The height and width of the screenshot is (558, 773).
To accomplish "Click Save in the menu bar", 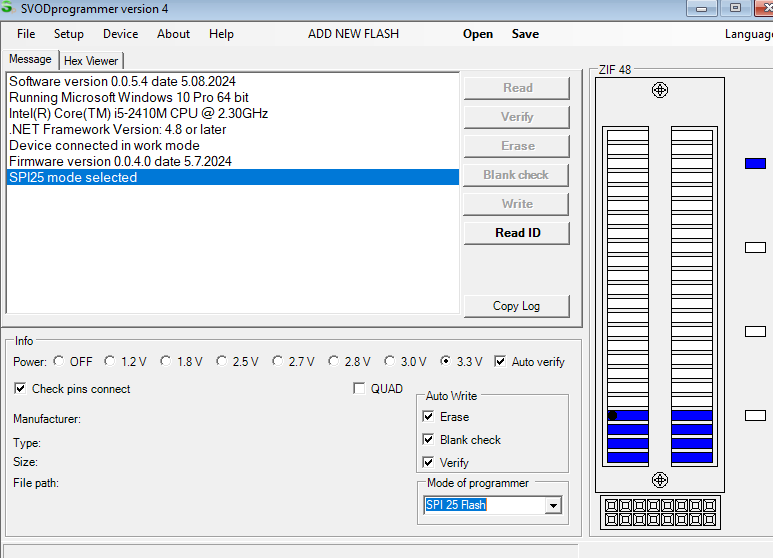I will point(525,34).
